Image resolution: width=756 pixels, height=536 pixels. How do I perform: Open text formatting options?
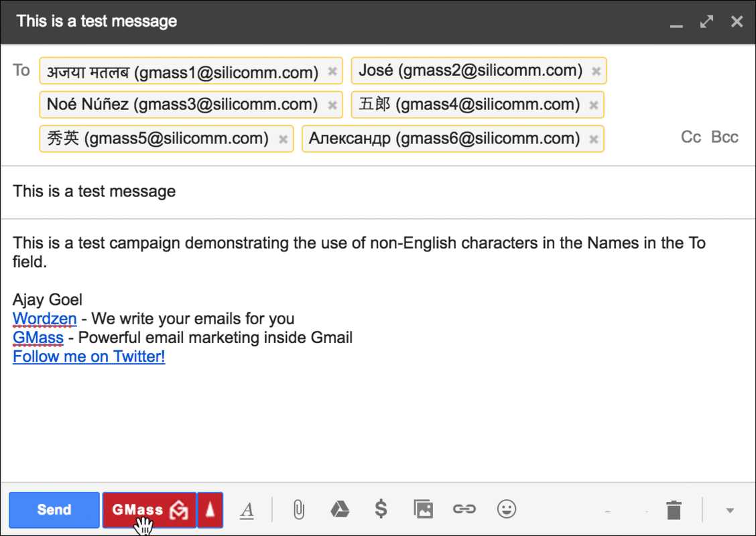[x=247, y=510]
